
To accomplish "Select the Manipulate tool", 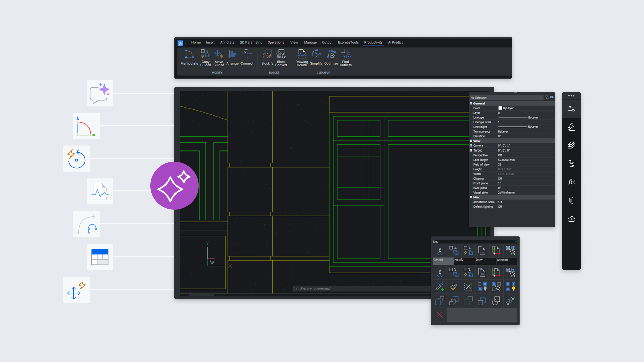I will [x=189, y=57].
